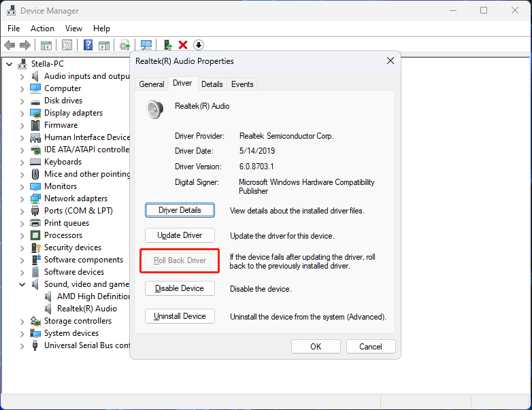Expand the Monitors node
532x410 pixels.
(x=22, y=187)
